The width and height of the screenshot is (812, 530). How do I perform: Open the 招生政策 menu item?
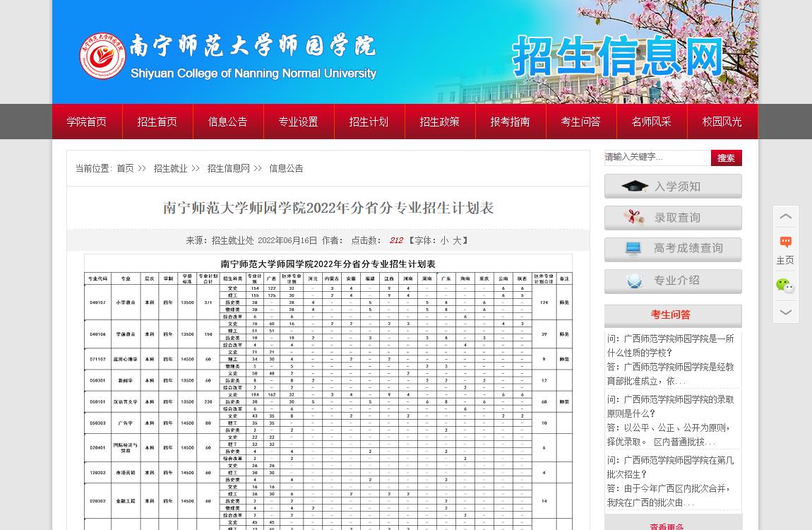440,122
